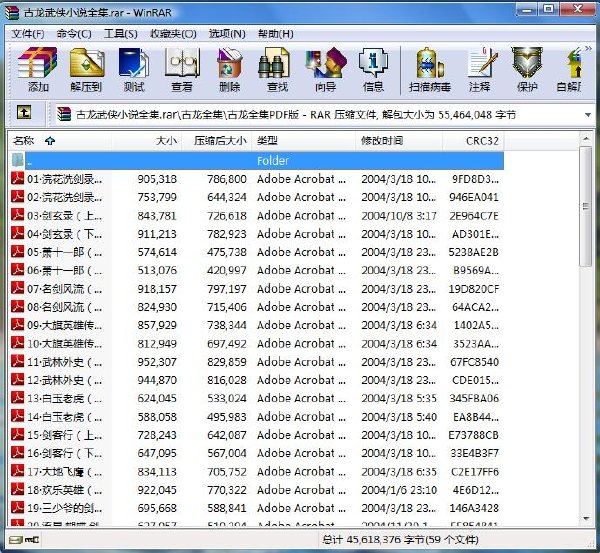This screenshot has height=553, width=600.
Task: Sort by 大小 column header
Action: (x=146, y=141)
